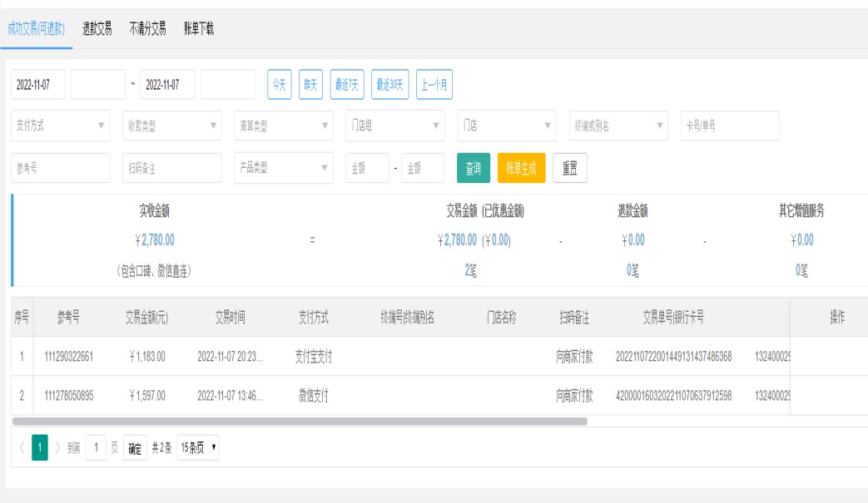Image resolution: width=868 pixels, height=503 pixels.
Task: Click the 重置 reset button
Action: pyautogui.click(x=569, y=168)
